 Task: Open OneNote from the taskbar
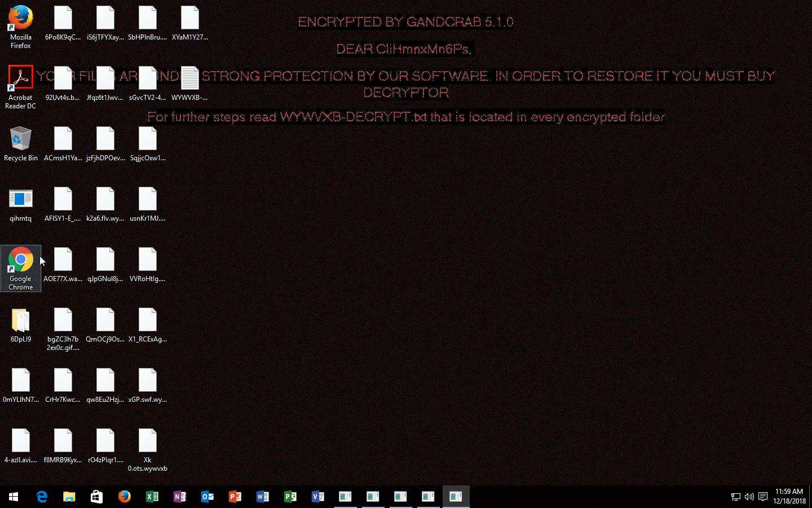pyautogui.click(x=180, y=497)
